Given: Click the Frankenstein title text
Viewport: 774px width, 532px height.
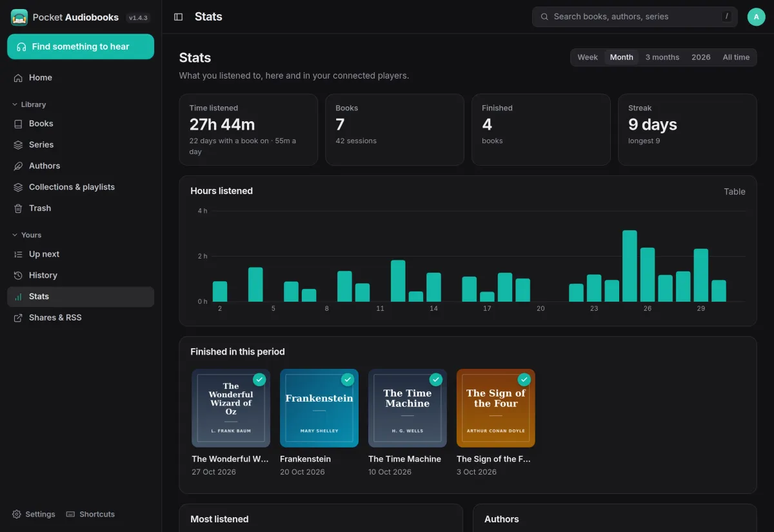Looking at the screenshot, I should click(x=306, y=459).
